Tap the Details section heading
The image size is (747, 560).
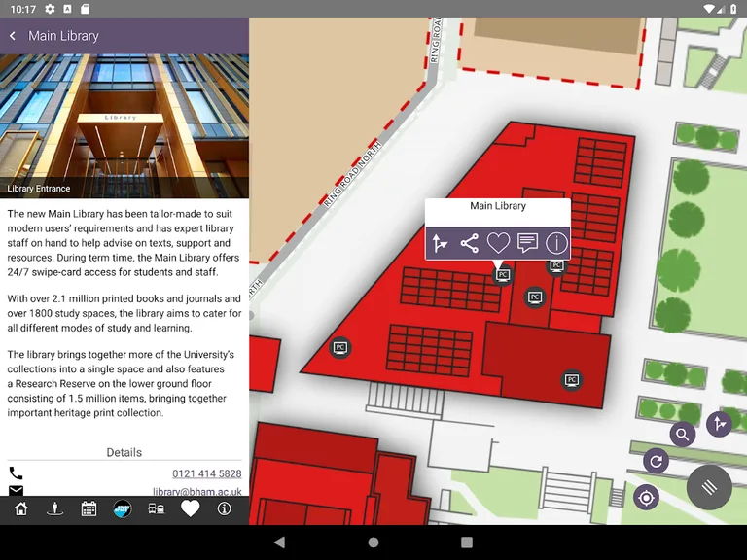(x=124, y=452)
